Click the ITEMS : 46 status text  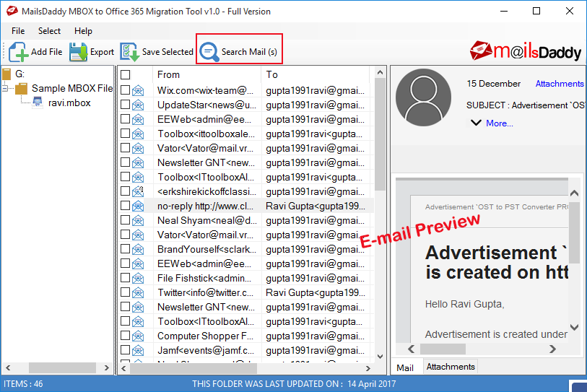tap(23, 384)
